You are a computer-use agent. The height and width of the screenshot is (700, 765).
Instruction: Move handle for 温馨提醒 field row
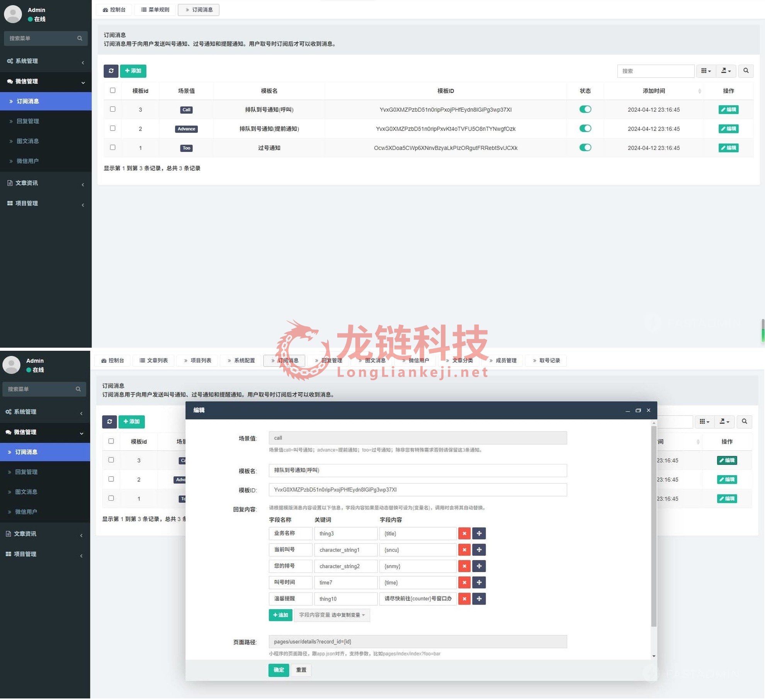click(479, 599)
